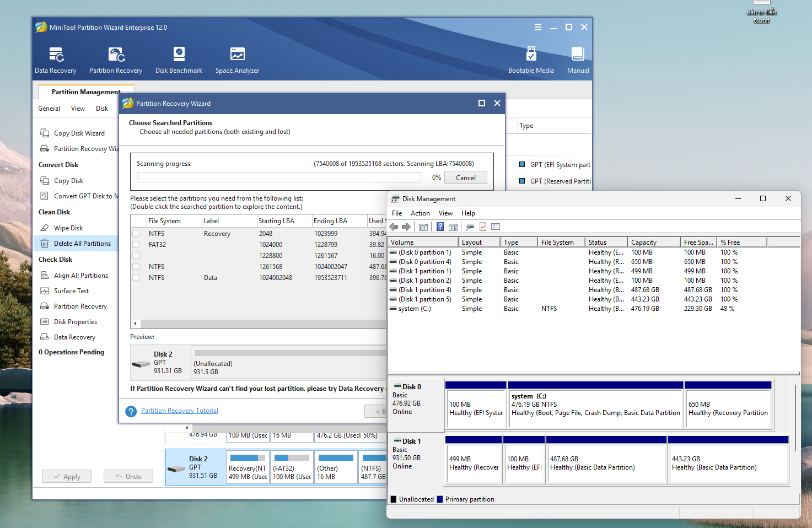
Task: Check the NTFS partition starting at 1261568
Action: (136, 267)
